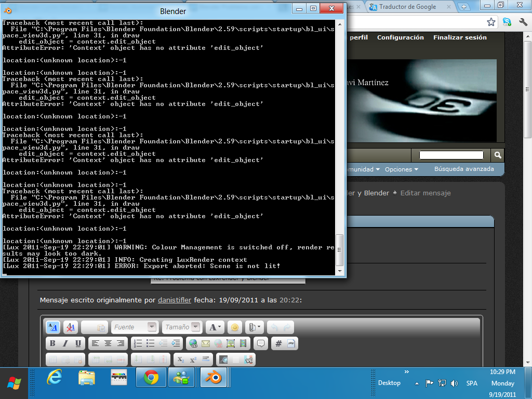The height and width of the screenshot is (399, 532).
Task: Click the Skype extension icon in Chrome
Action: pos(507,22)
